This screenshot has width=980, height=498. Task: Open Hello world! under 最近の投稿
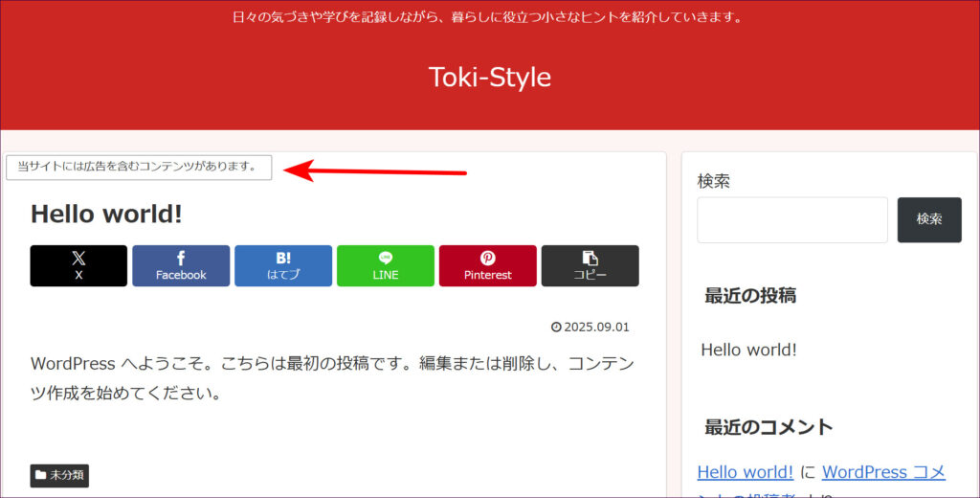(748, 350)
